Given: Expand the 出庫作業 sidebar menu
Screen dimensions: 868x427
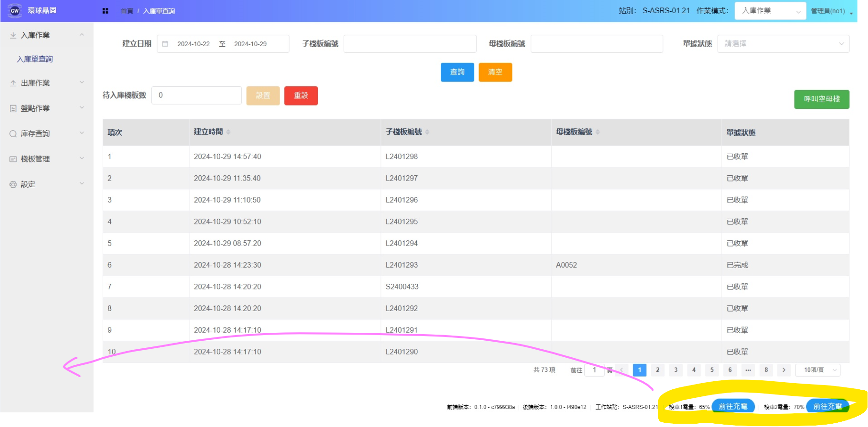Looking at the screenshot, I should click(46, 83).
